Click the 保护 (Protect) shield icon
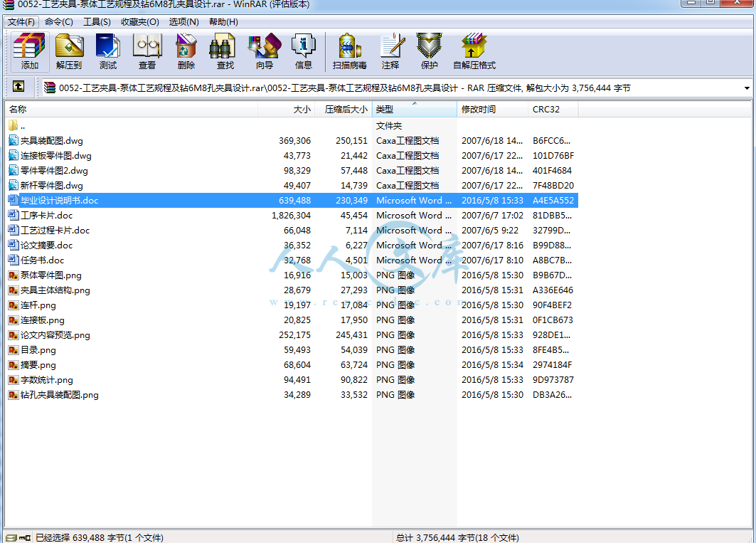Image resolution: width=756 pixels, height=543 pixels. (429, 51)
